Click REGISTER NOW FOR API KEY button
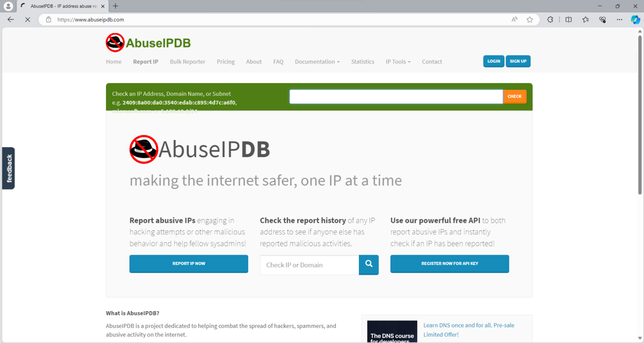The height and width of the screenshot is (343, 644). tap(449, 264)
